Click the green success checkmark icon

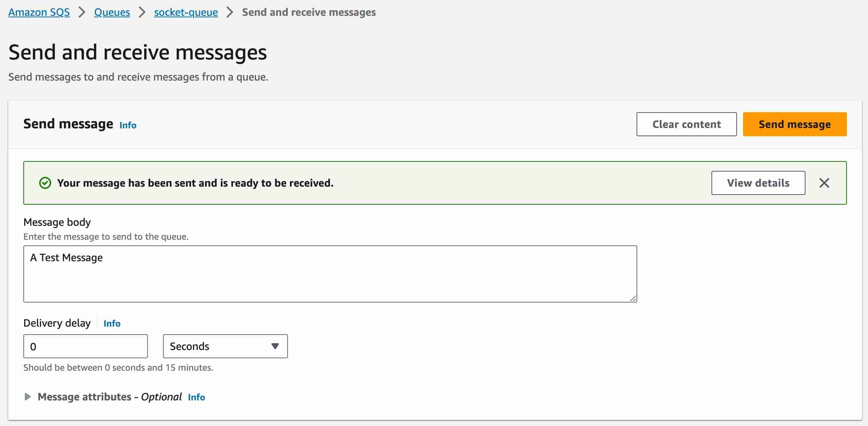tap(45, 183)
